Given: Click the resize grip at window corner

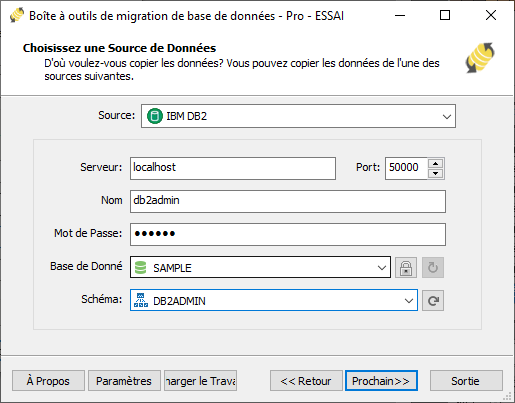Looking at the screenshot, I should [x=507, y=396].
